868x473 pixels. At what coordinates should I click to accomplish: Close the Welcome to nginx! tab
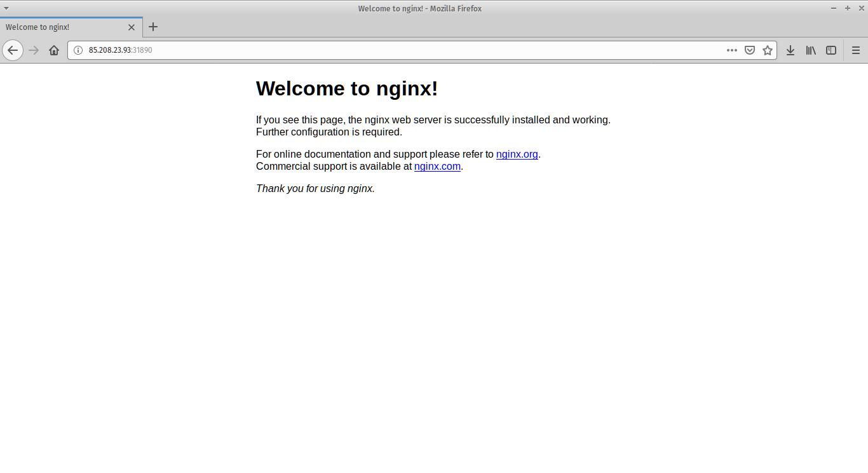tap(132, 27)
